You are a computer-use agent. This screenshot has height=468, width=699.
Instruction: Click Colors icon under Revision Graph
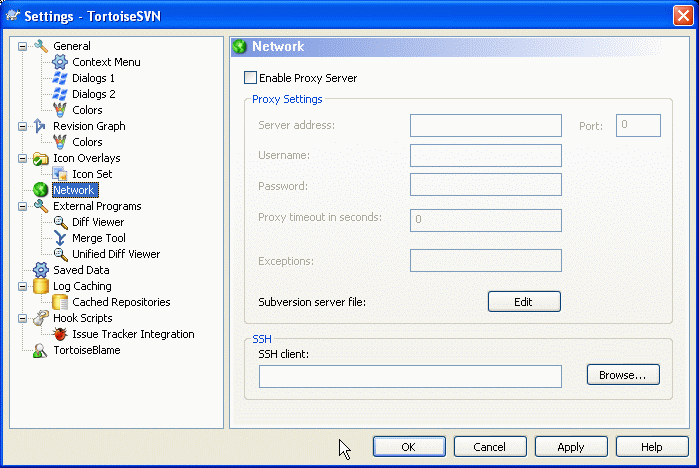pos(60,142)
